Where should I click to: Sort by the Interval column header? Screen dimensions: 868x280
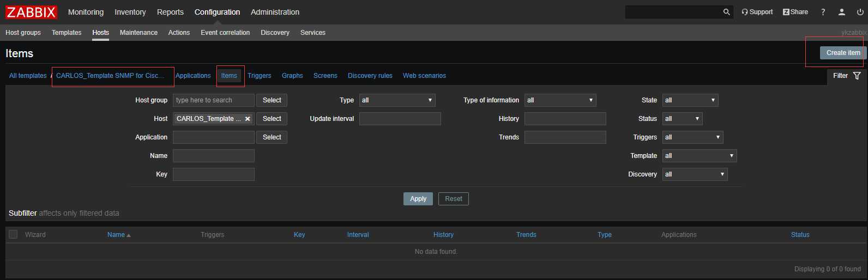[x=358, y=235]
